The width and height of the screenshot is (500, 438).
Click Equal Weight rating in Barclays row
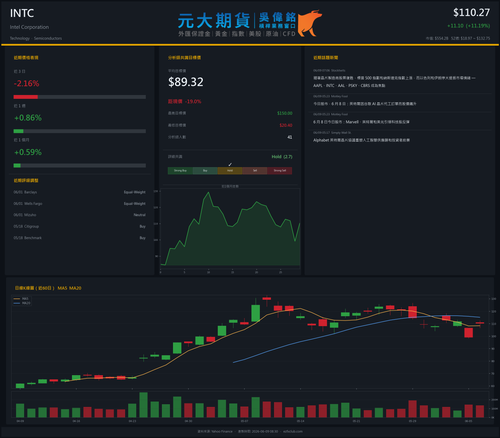[135, 192]
